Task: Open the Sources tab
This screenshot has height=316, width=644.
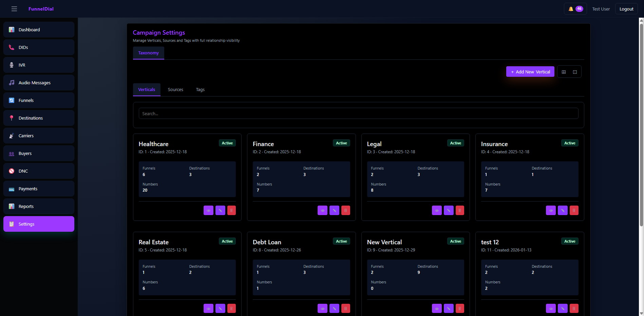Action: tap(175, 90)
